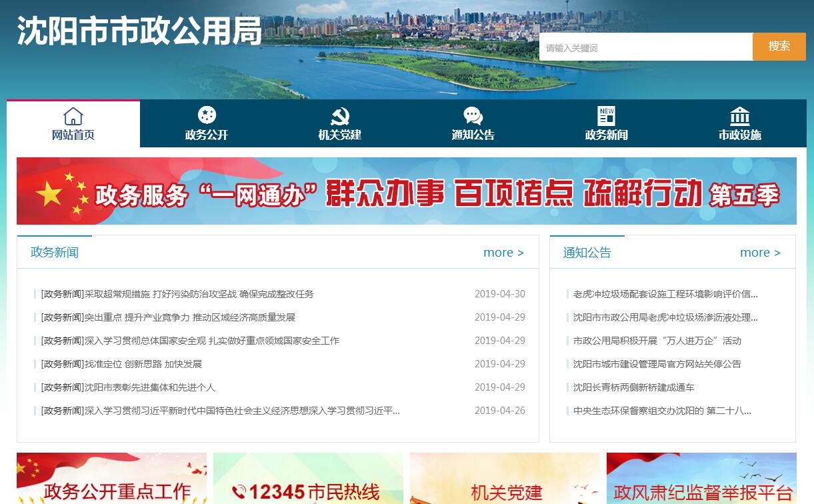Click the newspaper icon for 政务新闻

point(607,116)
